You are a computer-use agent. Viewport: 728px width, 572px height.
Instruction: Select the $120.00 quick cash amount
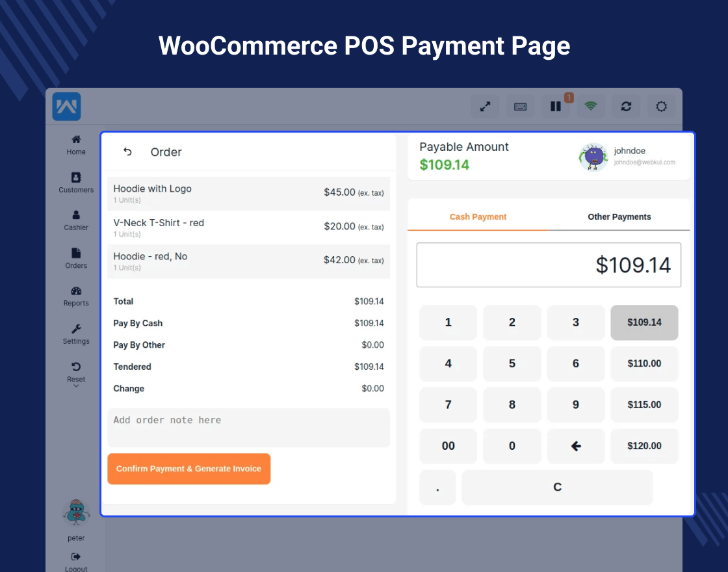point(644,446)
